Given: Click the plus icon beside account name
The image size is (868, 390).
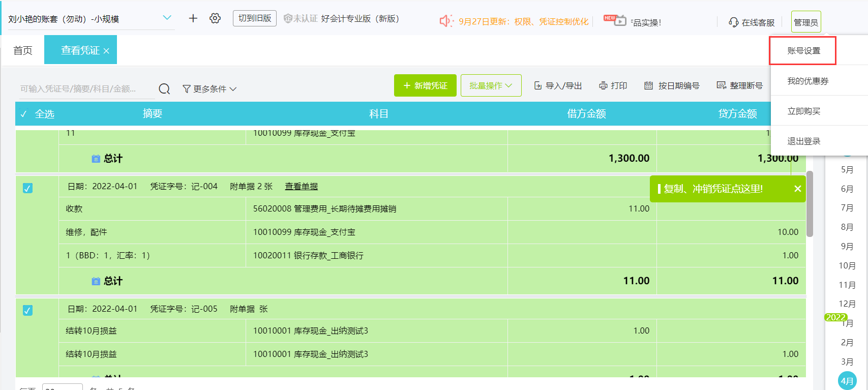Looking at the screenshot, I should (193, 19).
